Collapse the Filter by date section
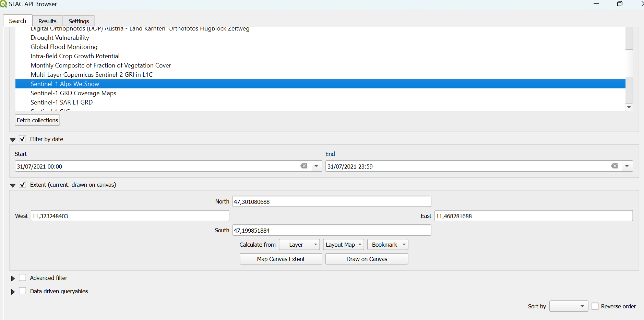The image size is (644, 320). click(x=13, y=140)
